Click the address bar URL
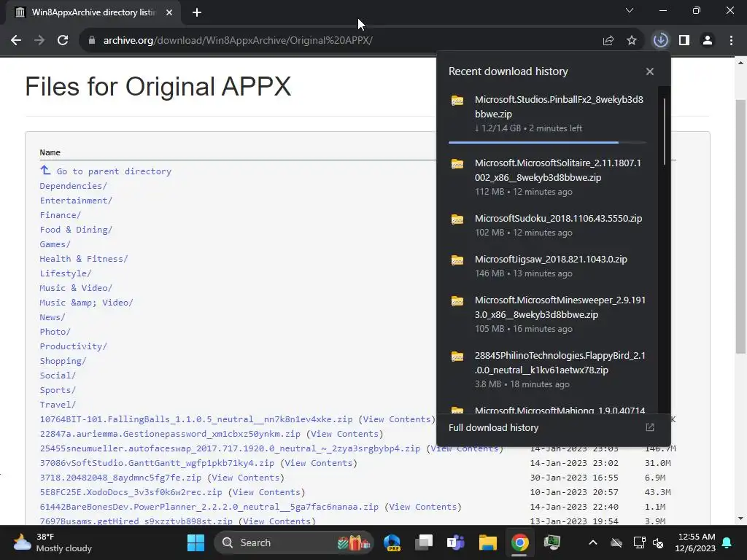747x560 pixels. coord(238,41)
